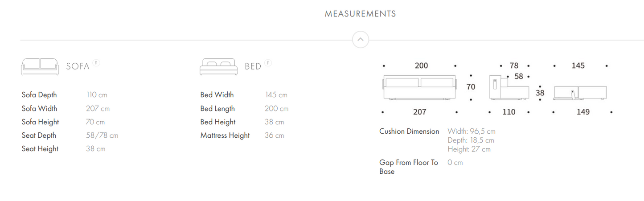Click the SOFA section title
This screenshot has height=201, width=644.
pyautogui.click(x=78, y=67)
